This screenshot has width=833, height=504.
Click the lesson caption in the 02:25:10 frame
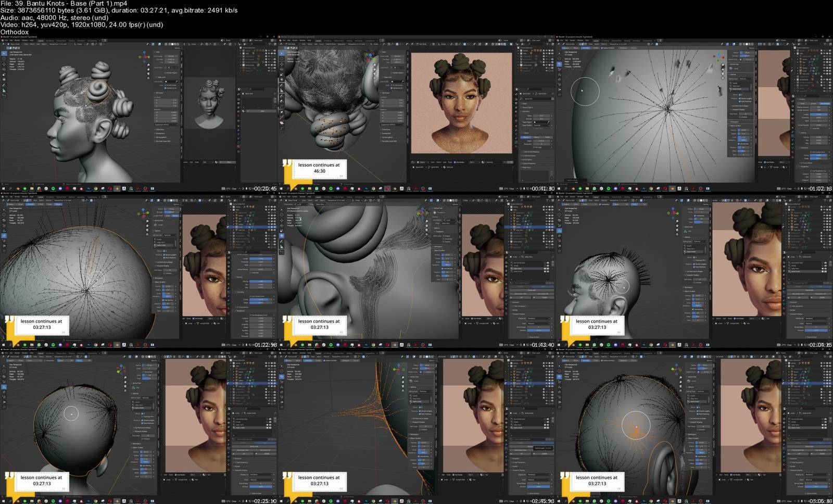click(x=41, y=481)
